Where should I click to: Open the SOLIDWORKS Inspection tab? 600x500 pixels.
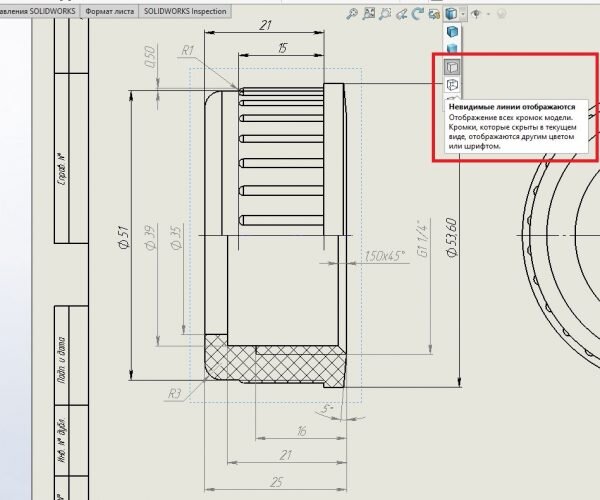pos(185,11)
